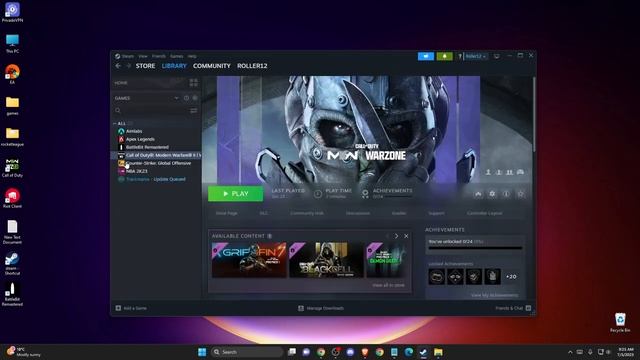Open the Windows Start menu
Viewport: 640px width, 360px height.
pos(202,352)
